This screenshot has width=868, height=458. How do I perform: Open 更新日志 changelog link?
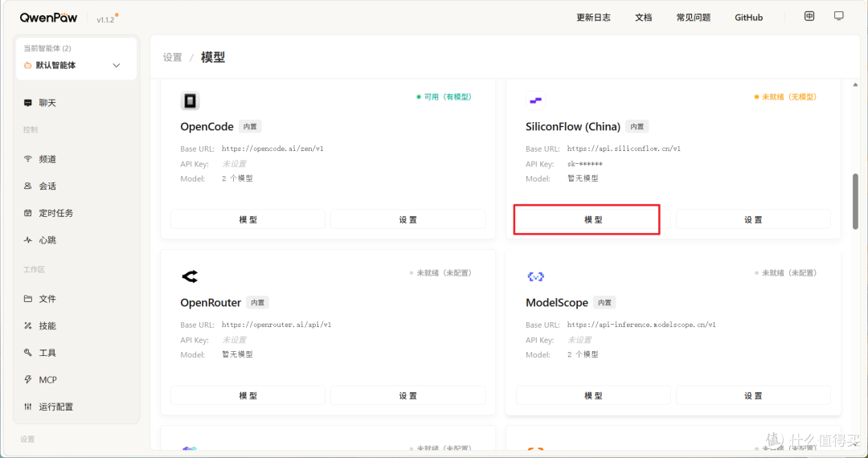pos(593,18)
